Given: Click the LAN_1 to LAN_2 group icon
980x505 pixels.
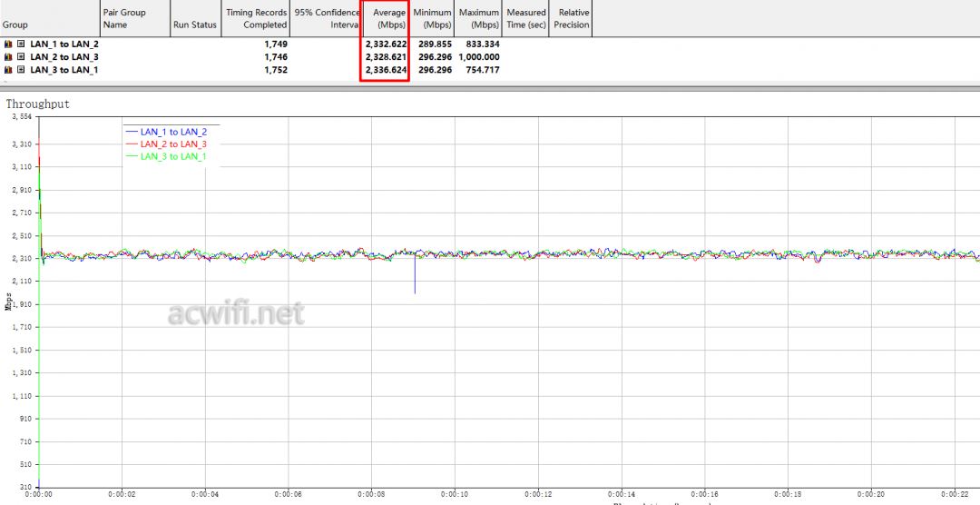Looking at the screenshot, I should [x=8, y=44].
